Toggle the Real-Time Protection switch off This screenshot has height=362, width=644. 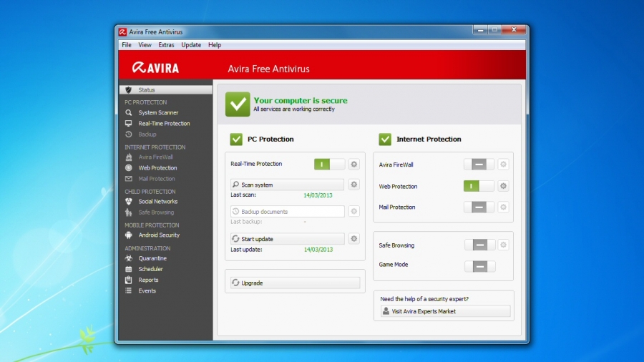tap(329, 165)
